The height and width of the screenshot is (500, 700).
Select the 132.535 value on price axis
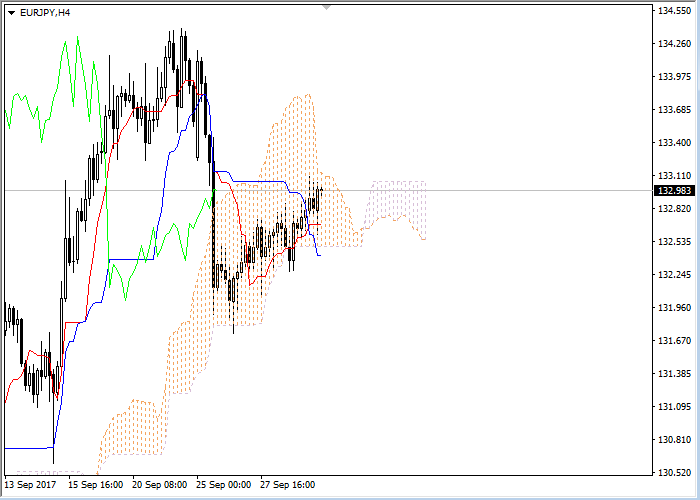pyautogui.click(x=674, y=242)
